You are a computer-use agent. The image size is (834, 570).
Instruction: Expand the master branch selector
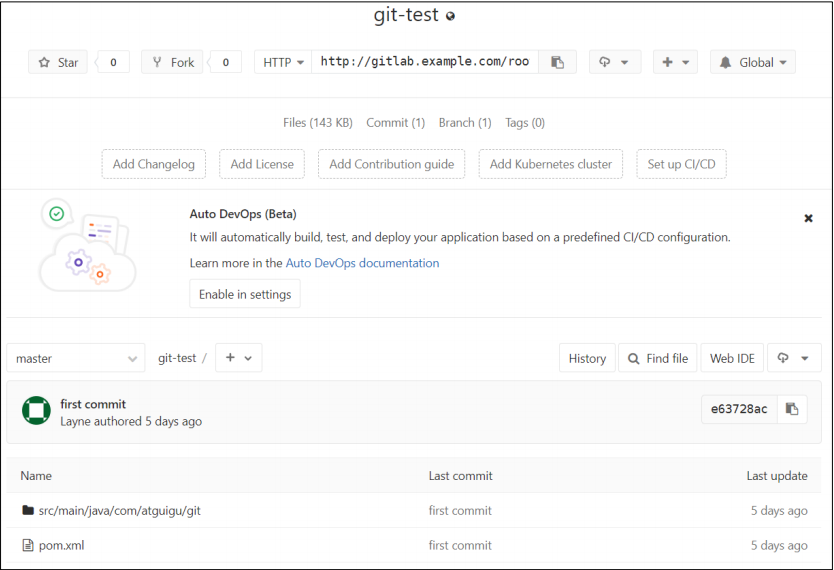(75, 358)
